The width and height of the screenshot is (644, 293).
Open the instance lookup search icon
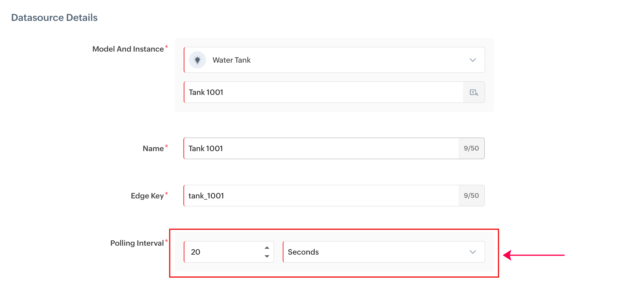pos(474,92)
